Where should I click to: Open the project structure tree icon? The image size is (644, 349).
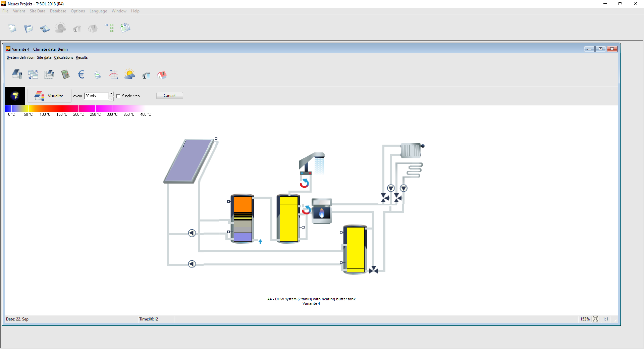point(109,28)
